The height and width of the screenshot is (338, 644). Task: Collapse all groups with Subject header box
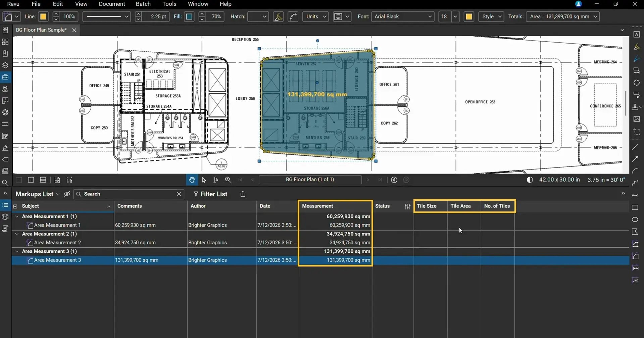pyautogui.click(x=15, y=206)
